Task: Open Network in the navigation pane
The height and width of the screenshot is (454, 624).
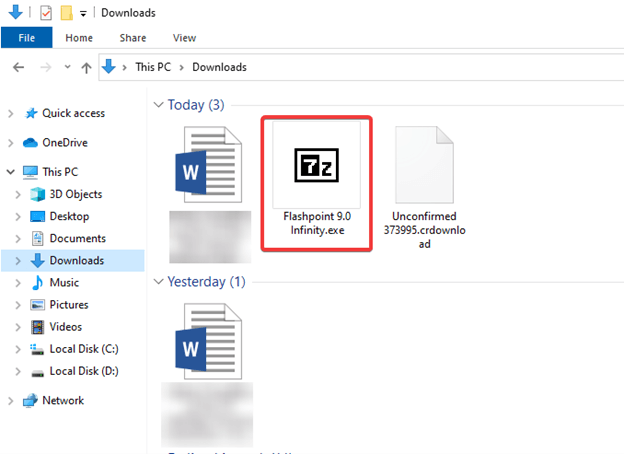Action: (x=62, y=400)
